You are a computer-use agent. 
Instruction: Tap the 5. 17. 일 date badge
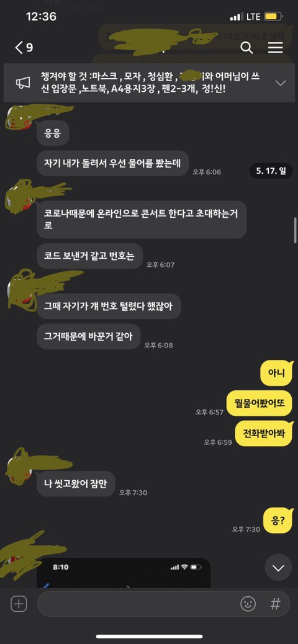click(x=271, y=171)
